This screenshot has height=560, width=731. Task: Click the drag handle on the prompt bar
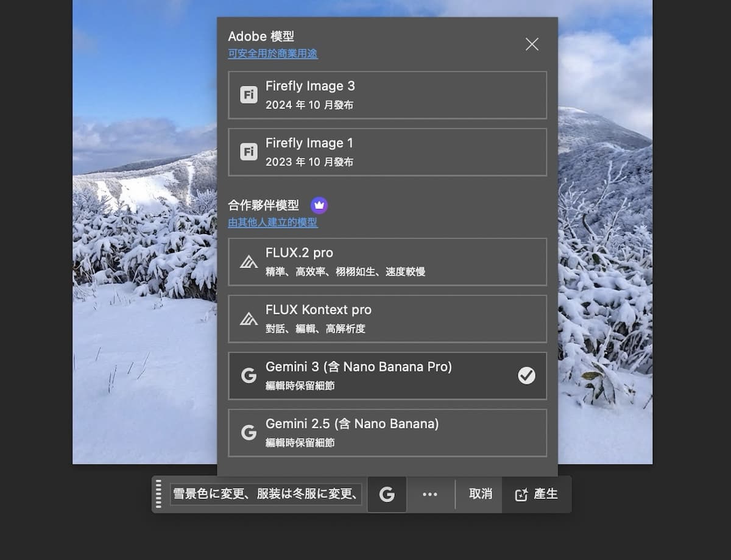(160, 494)
